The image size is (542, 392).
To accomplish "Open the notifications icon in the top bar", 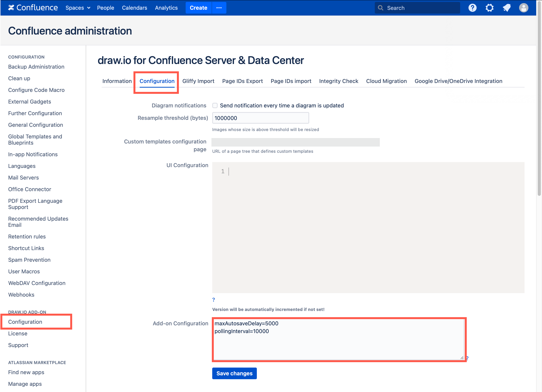I will coord(506,8).
